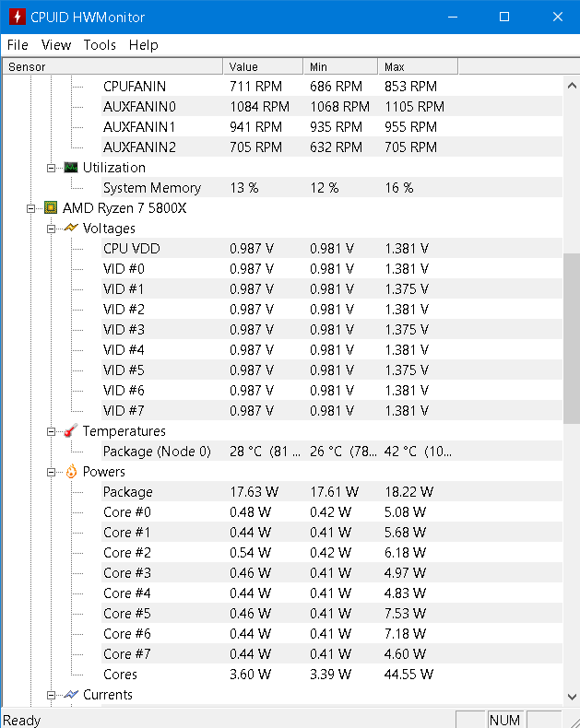Viewport: 580px width, 728px height.
Task: Select the Core #5 power row
Action: [x=332, y=614]
